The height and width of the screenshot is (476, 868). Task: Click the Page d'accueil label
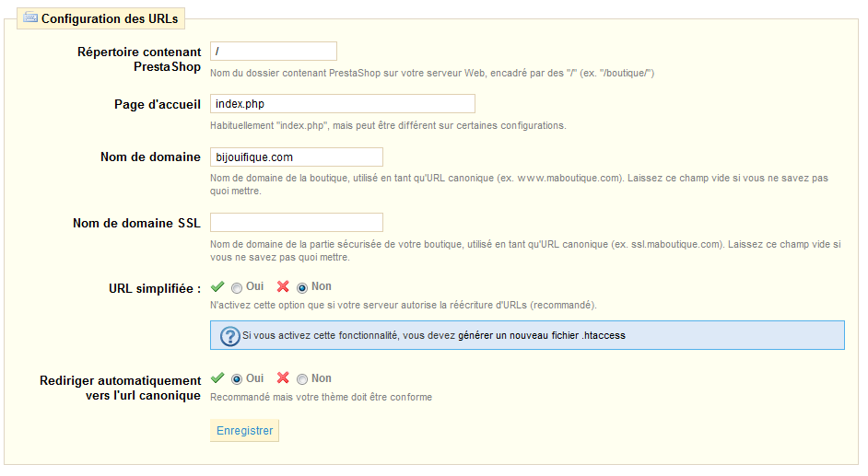point(158,104)
